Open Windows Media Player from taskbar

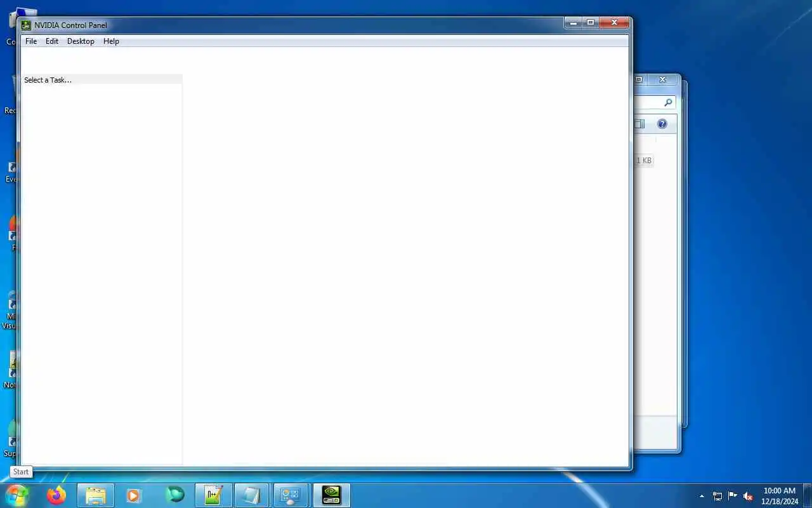[134, 495]
